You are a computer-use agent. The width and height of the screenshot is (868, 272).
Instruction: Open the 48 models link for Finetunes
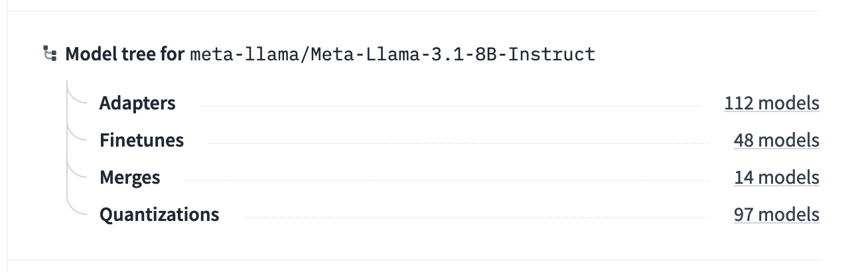776,141
